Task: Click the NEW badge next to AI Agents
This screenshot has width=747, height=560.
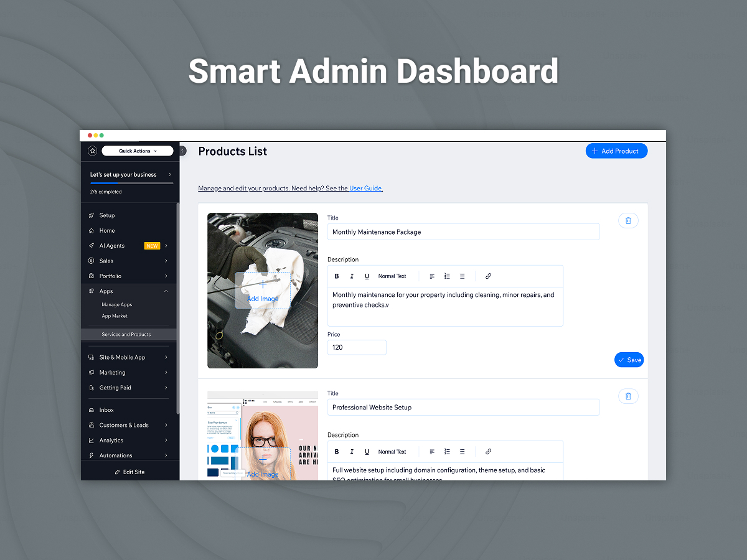Action: pos(152,246)
